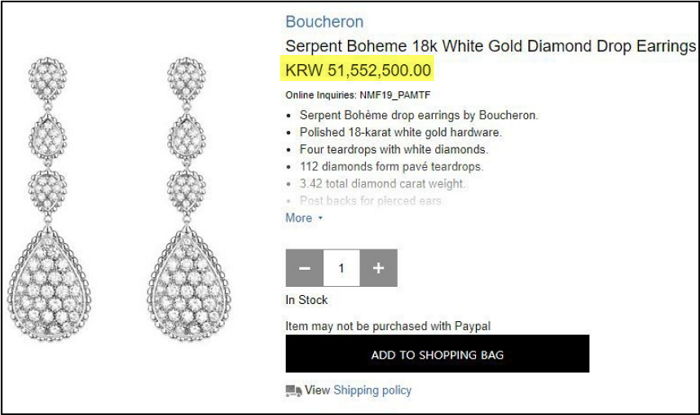Click the shipping truck icon
The height and width of the screenshot is (415, 700).
tap(293, 390)
